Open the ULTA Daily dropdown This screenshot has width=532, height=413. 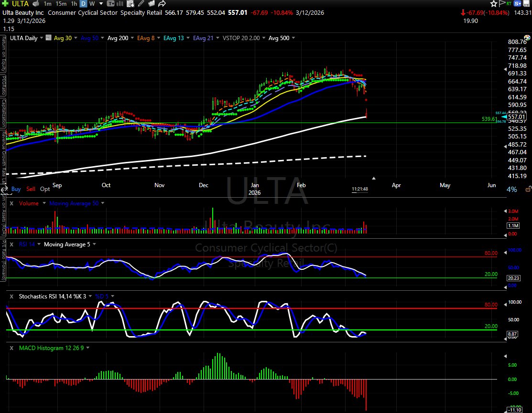click(42, 38)
